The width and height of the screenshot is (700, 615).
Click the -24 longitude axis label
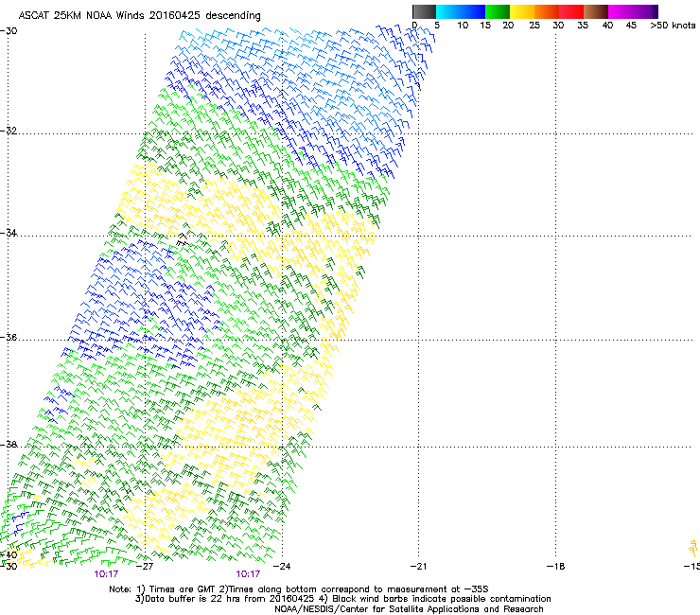coord(282,567)
